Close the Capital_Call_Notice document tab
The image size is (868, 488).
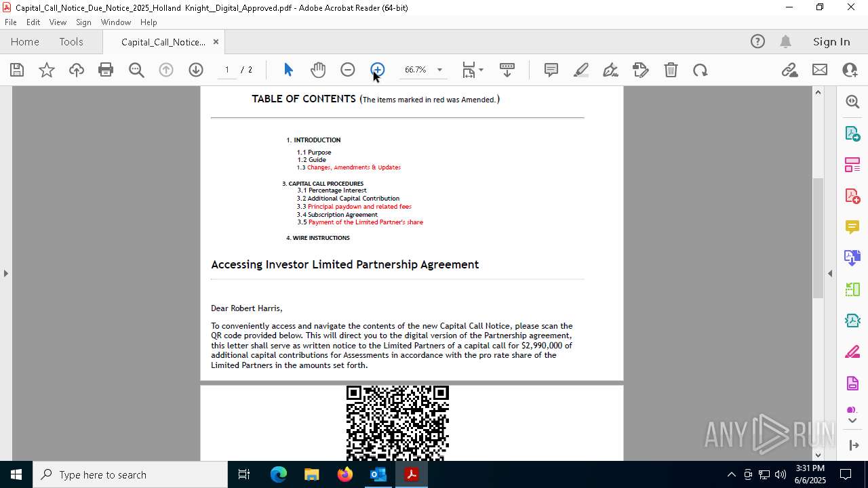(216, 41)
